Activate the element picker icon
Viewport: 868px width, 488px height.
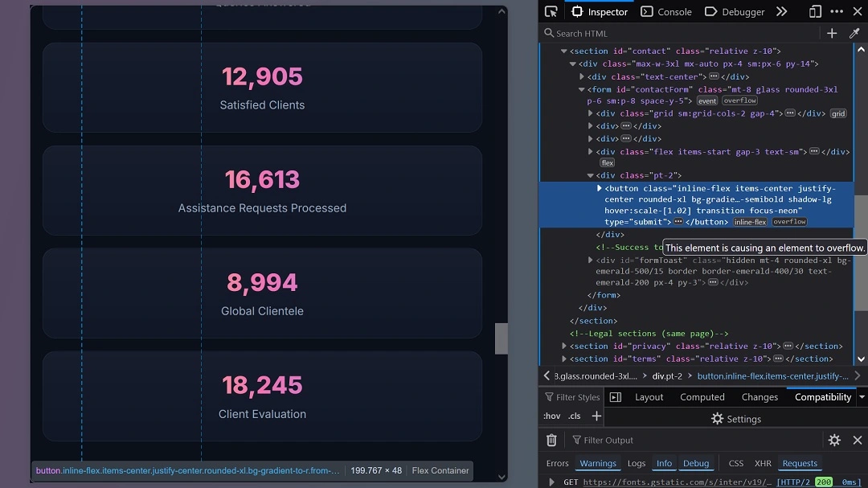(551, 11)
